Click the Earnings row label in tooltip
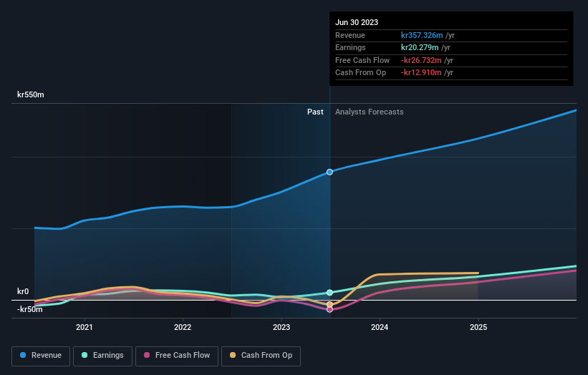This screenshot has height=375, width=588. pos(350,47)
